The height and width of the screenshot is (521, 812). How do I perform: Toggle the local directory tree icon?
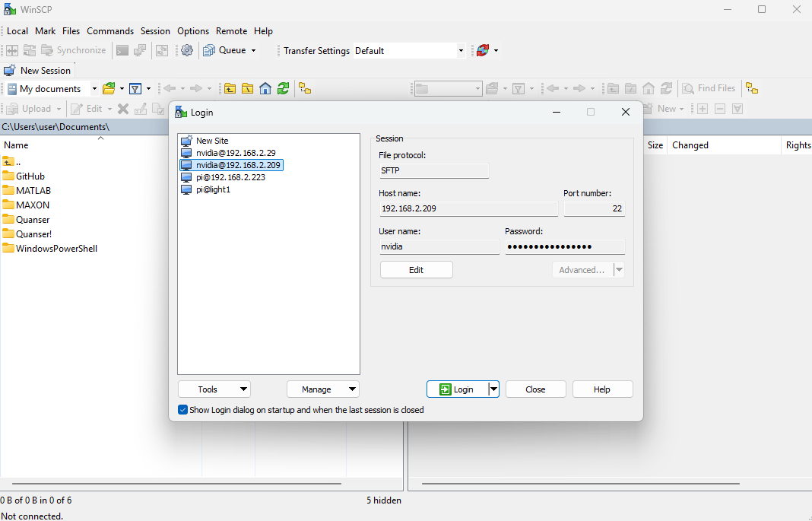(305, 88)
